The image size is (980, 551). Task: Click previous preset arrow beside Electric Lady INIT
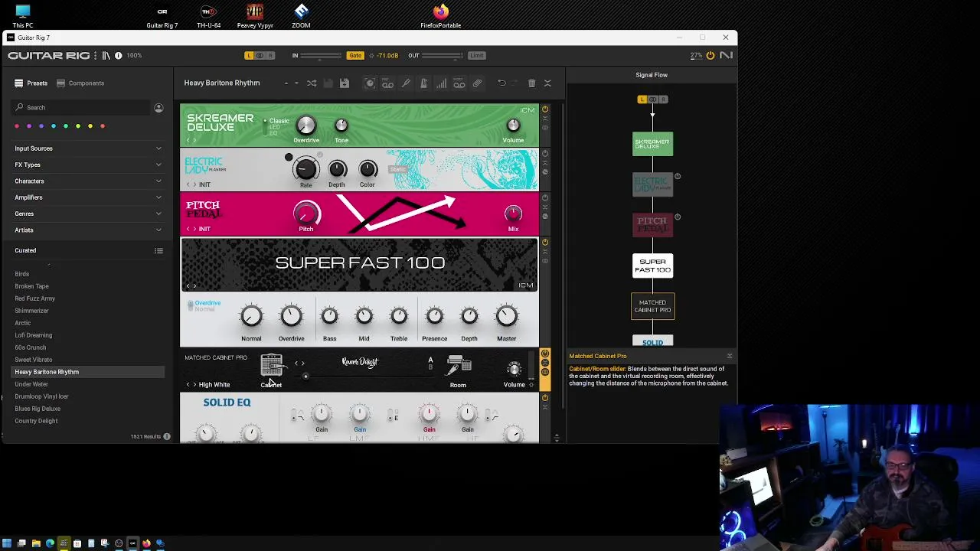pos(188,184)
